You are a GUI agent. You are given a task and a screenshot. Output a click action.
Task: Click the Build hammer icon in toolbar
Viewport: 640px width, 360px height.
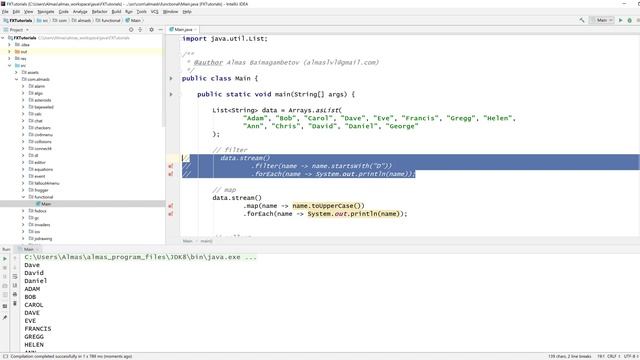(582, 20)
